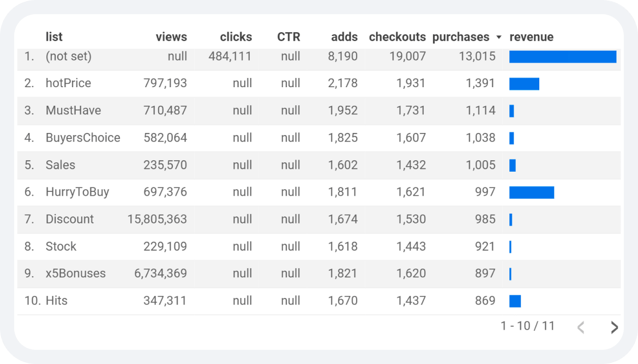Go to previous page of table results

(x=581, y=327)
